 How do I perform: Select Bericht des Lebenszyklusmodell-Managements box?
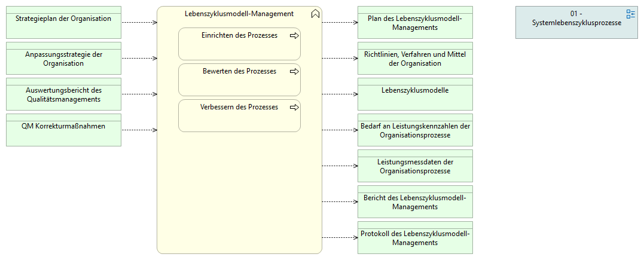coord(415,201)
